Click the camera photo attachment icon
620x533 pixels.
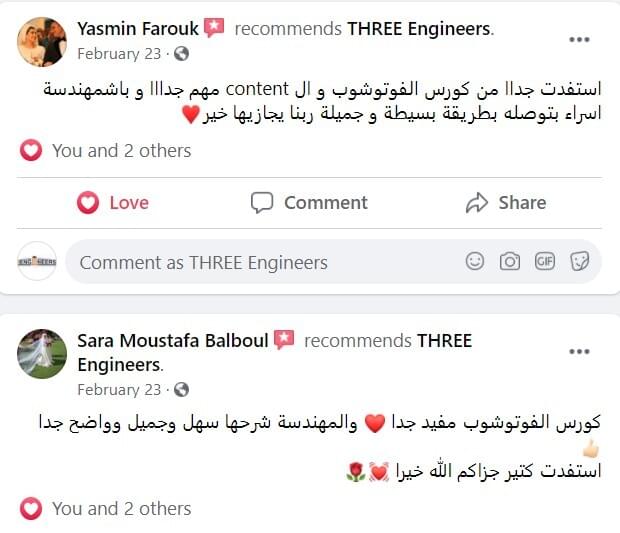[x=510, y=262]
